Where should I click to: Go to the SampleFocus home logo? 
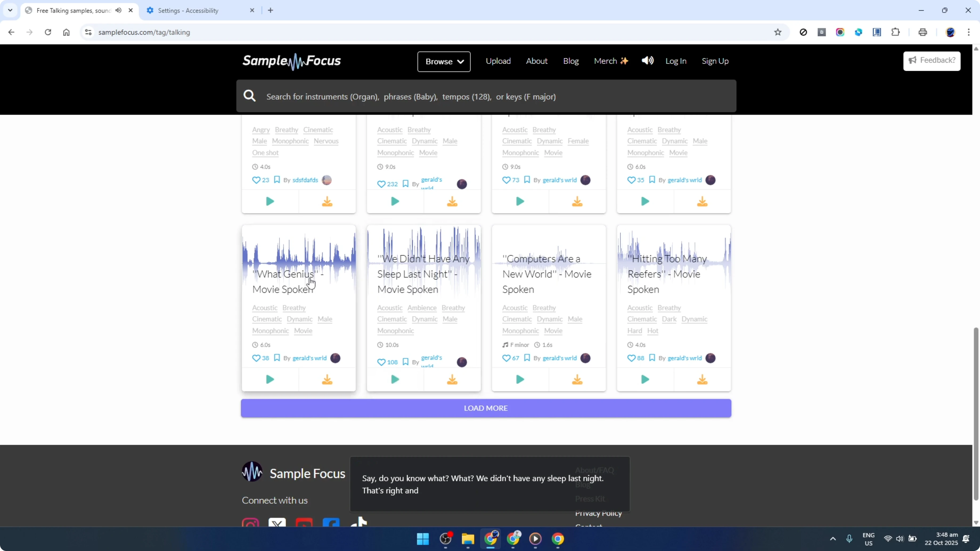pos(292,61)
